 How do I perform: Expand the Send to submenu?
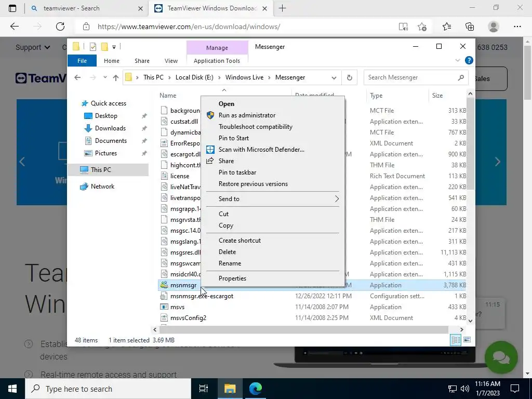tap(273, 199)
